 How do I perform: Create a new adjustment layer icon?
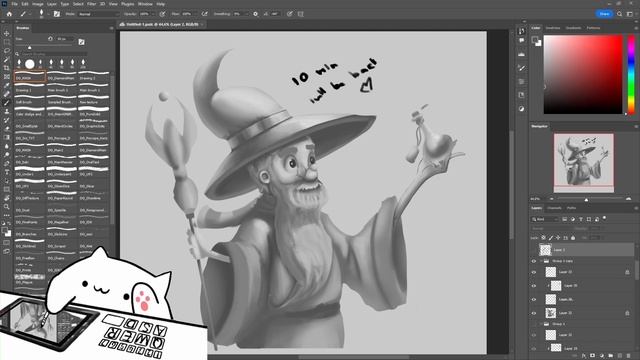coord(602,356)
